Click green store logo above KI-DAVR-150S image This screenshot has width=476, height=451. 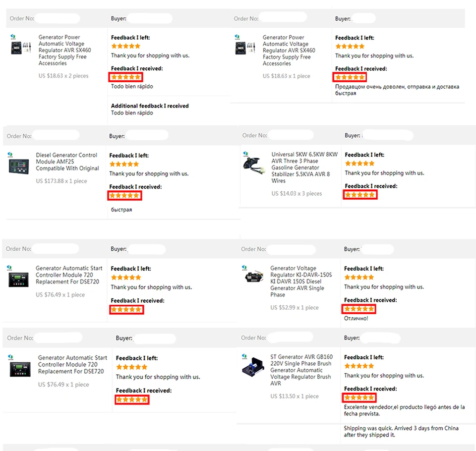pyautogui.click(x=245, y=268)
